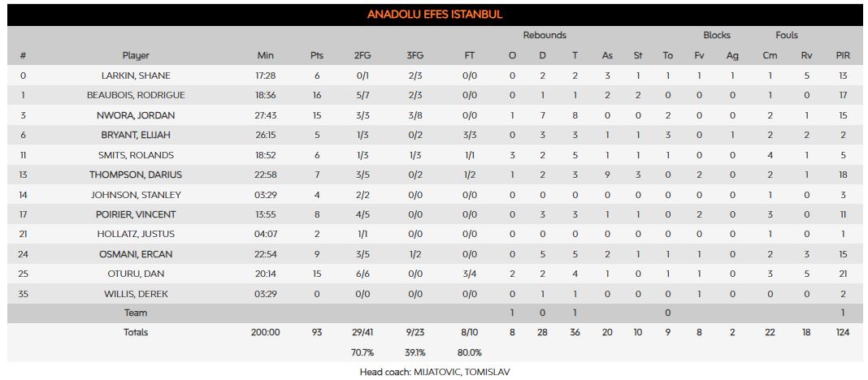Image resolution: width=868 pixels, height=380 pixels.
Task: Open the LARKIN, SHANE player link
Action: [136, 76]
